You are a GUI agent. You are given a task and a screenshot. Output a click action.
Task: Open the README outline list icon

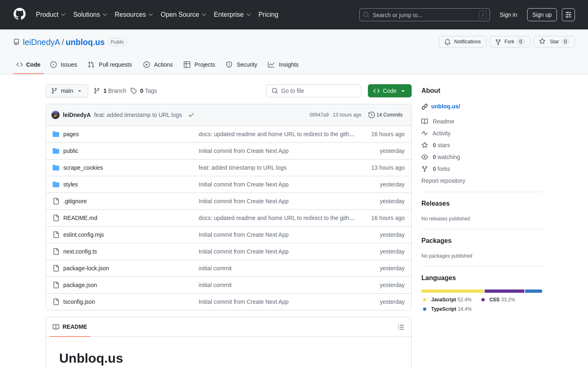(x=401, y=327)
